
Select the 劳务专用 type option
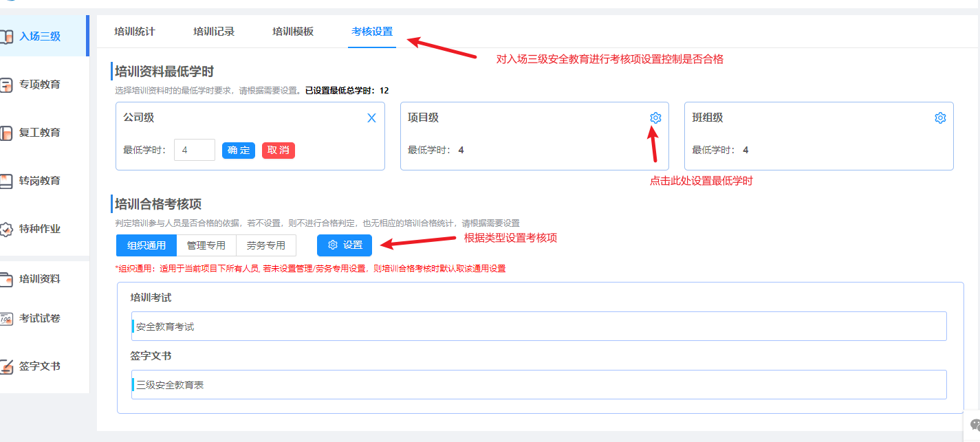click(266, 245)
